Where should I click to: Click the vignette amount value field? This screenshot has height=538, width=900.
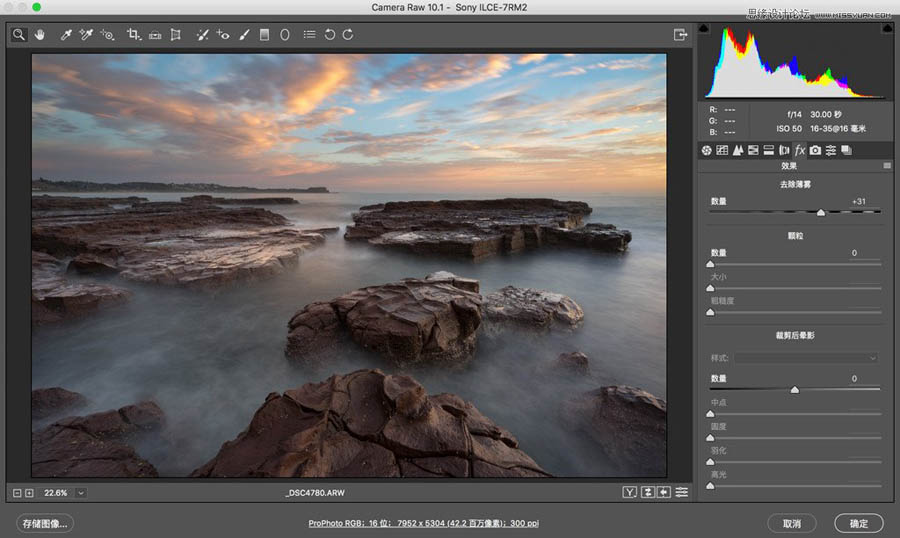(854, 378)
